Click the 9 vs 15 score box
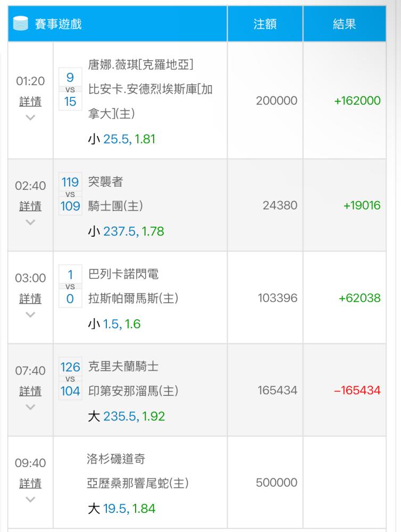401x532 pixels. pyautogui.click(x=70, y=89)
